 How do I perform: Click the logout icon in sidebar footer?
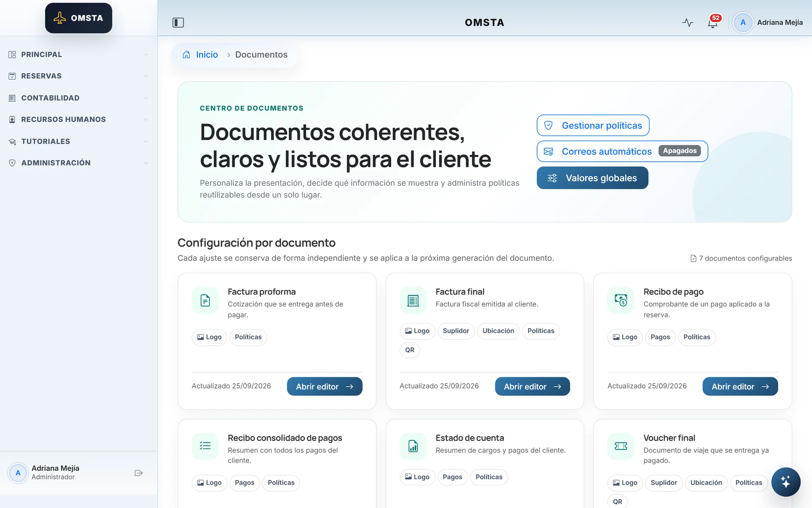pos(138,473)
